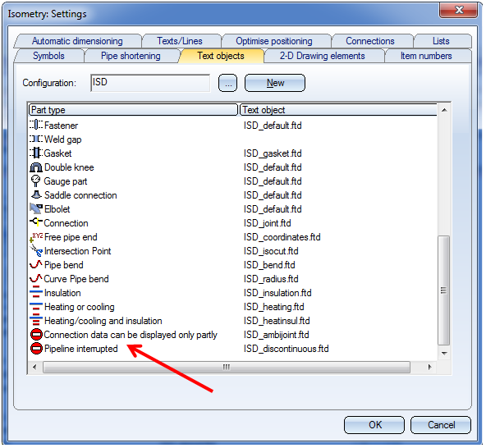This screenshot has width=486, height=448.
Task: Switch to the Texts/Lines tab
Action: click(180, 41)
